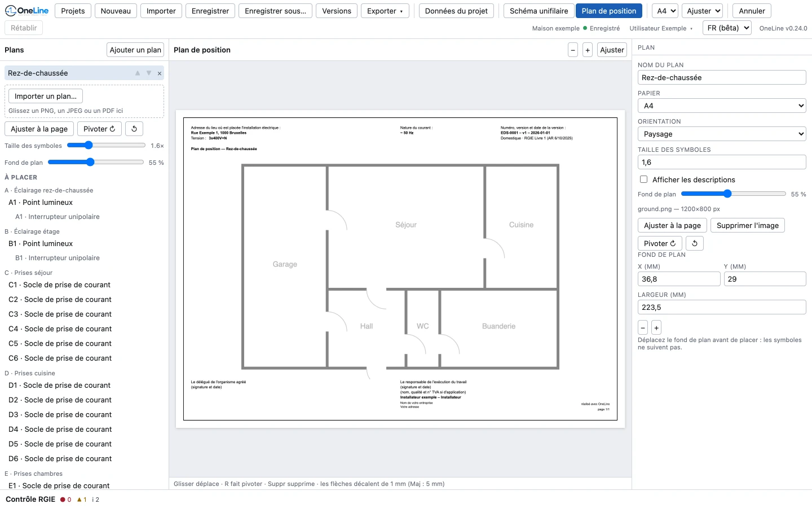Remove the Rez-de-chaussée plan with x
The width and height of the screenshot is (812, 508).
click(x=160, y=73)
